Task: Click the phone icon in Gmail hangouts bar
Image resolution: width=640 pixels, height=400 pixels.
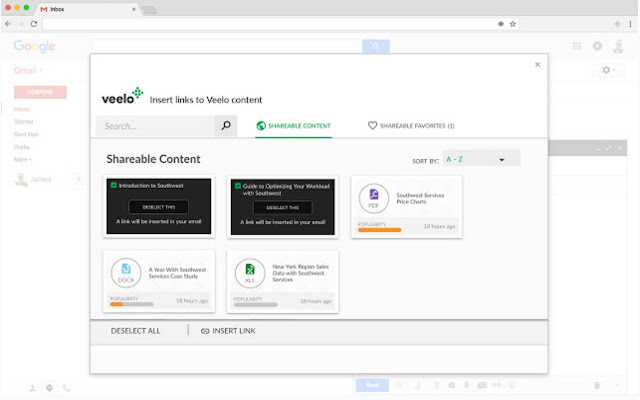Action: [x=66, y=388]
